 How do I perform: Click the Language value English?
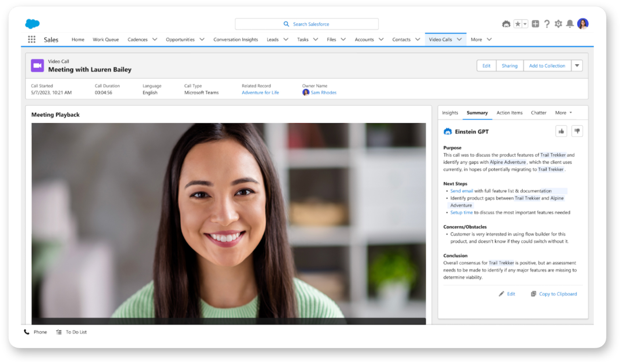(x=150, y=93)
